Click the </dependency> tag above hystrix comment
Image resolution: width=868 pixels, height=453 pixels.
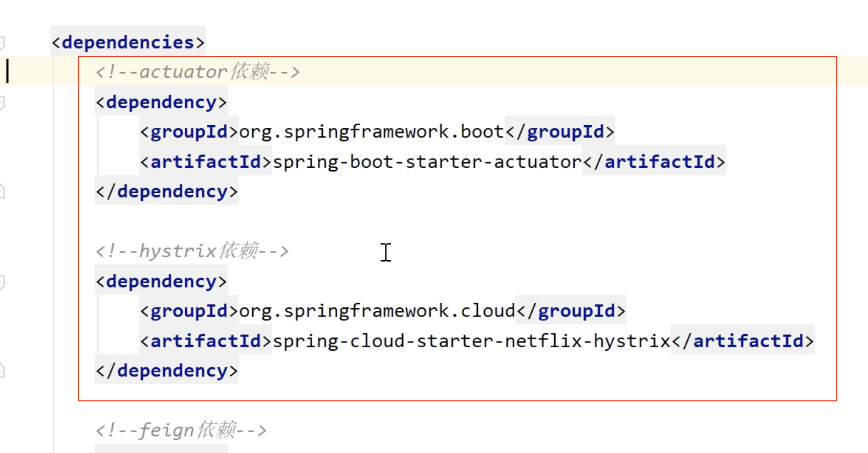(x=167, y=191)
